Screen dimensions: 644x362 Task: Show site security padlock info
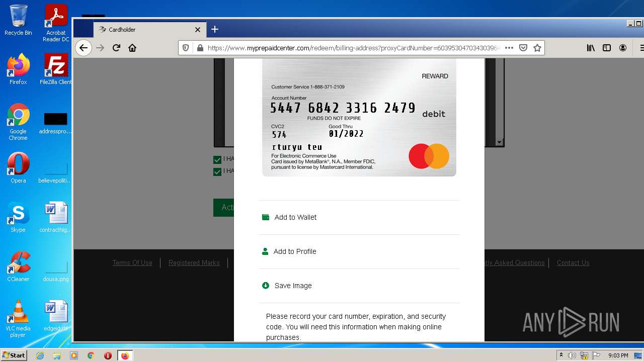(200, 48)
